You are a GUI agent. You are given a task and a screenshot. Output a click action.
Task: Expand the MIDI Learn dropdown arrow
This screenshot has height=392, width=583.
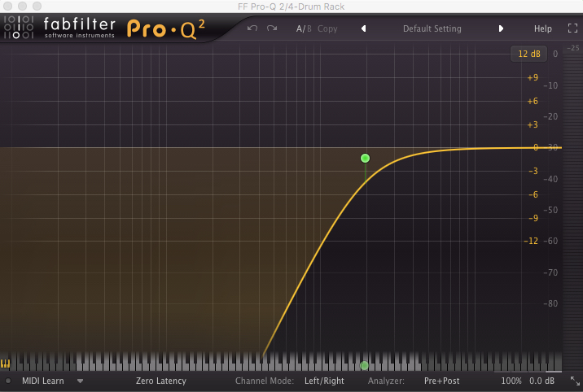80,381
